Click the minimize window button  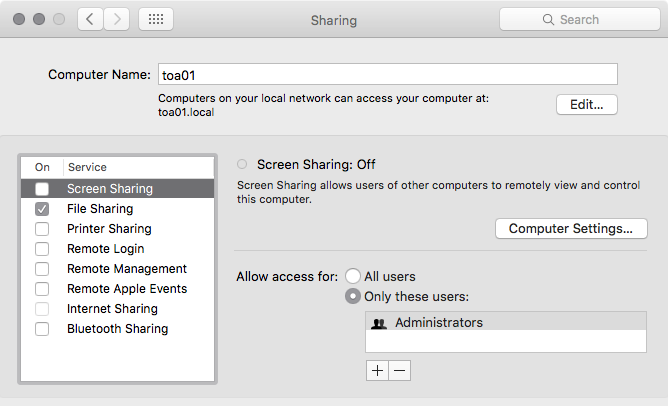(39, 19)
